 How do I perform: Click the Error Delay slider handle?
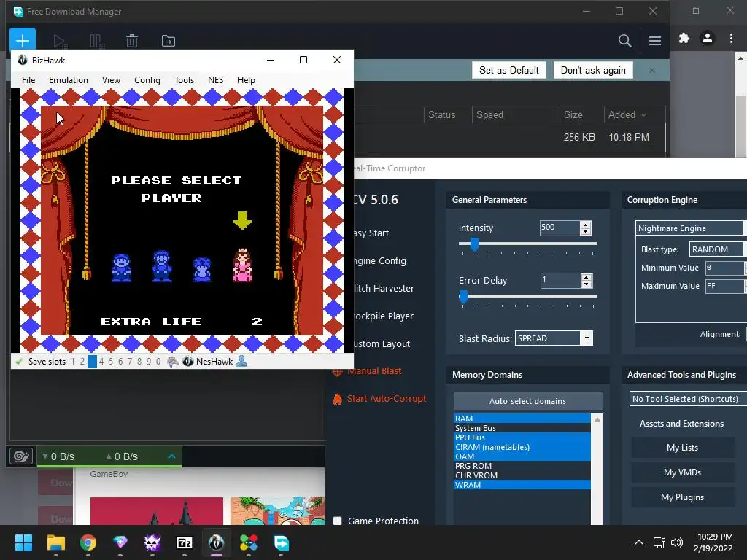(463, 297)
